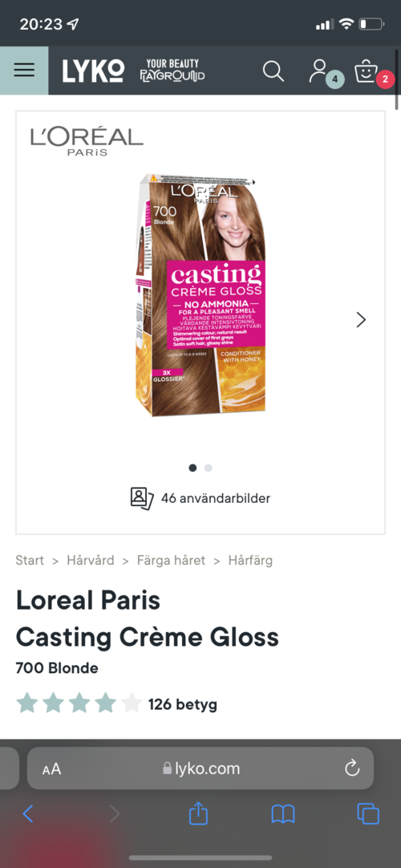The image size is (401, 868).
Task: Select the first image carousel dot
Action: click(x=192, y=468)
